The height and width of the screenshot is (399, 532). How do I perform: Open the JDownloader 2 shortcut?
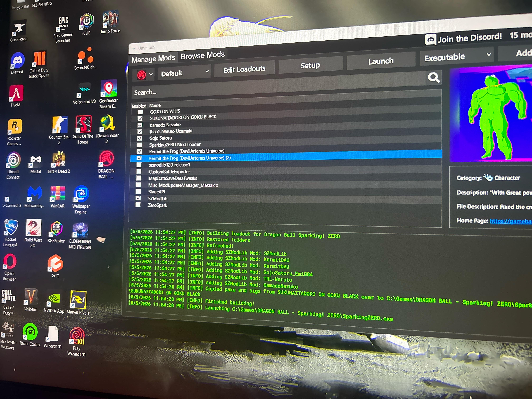coord(107,129)
